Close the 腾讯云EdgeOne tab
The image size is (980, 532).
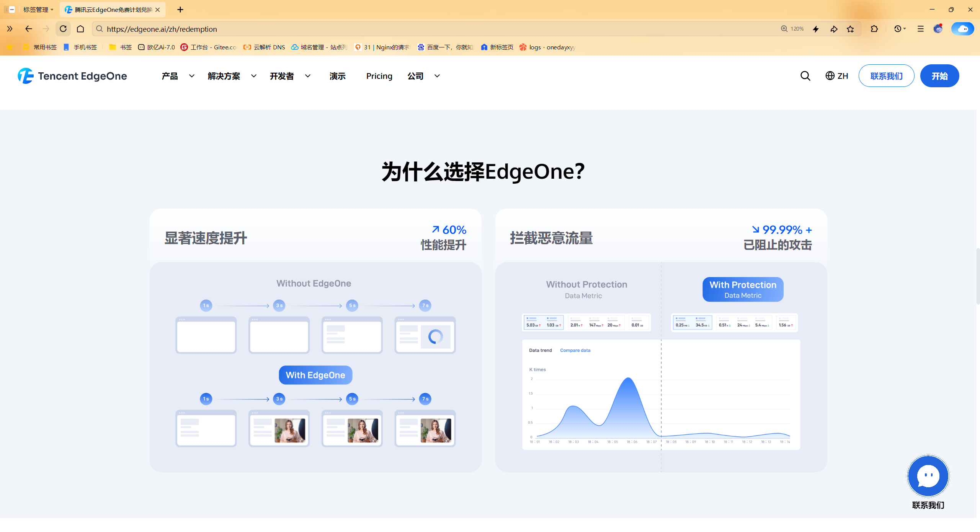pos(157,10)
